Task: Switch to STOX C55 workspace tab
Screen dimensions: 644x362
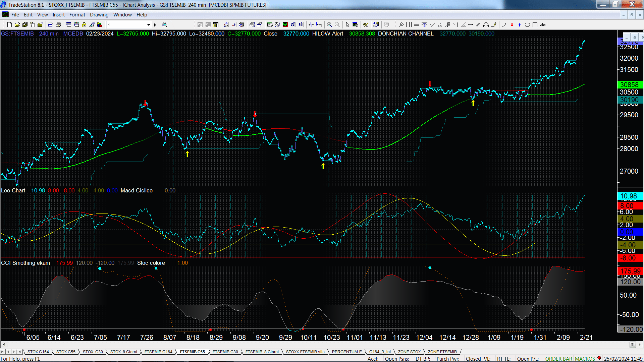Action: click(x=66, y=352)
